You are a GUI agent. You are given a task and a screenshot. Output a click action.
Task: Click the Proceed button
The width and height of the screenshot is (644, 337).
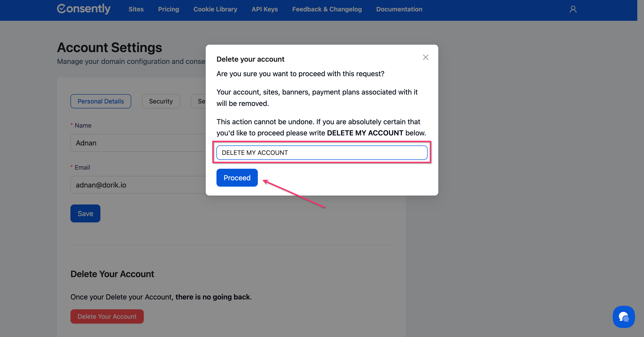[x=237, y=178]
